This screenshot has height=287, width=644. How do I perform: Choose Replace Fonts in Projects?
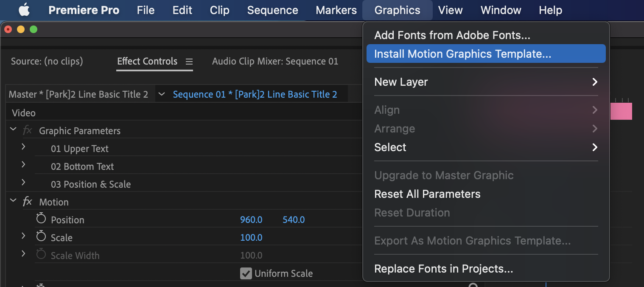tap(486, 269)
